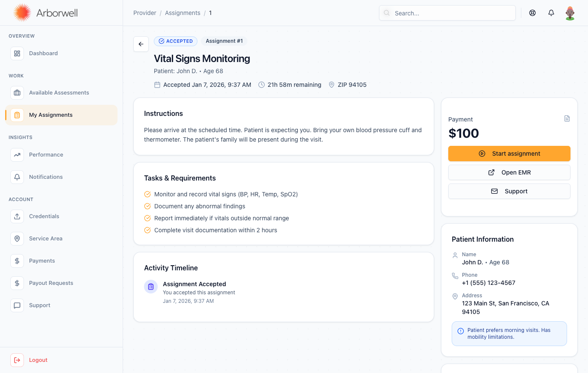Open Payout Requests page
Image resolution: width=588 pixels, height=373 pixels.
51,283
